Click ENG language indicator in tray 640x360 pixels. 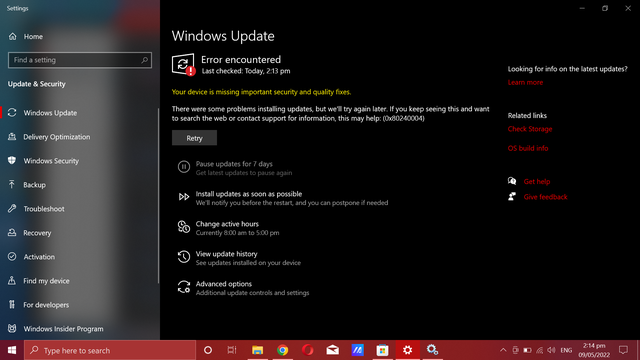pyautogui.click(x=566, y=350)
